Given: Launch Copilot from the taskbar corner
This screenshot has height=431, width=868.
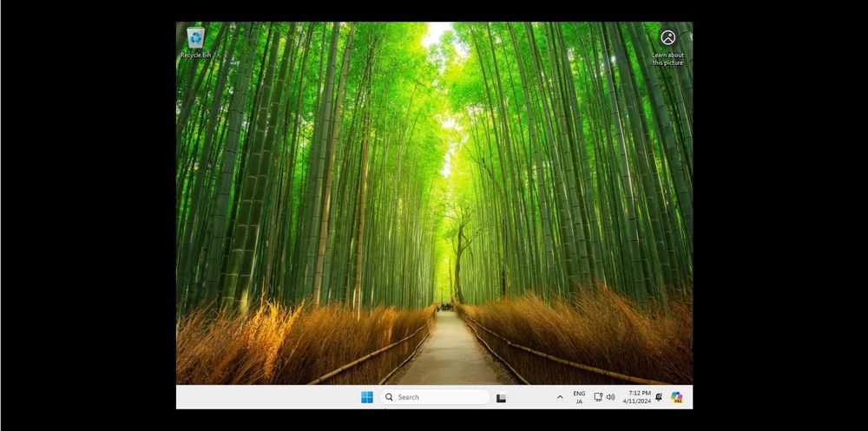Looking at the screenshot, I should [676, 397].
